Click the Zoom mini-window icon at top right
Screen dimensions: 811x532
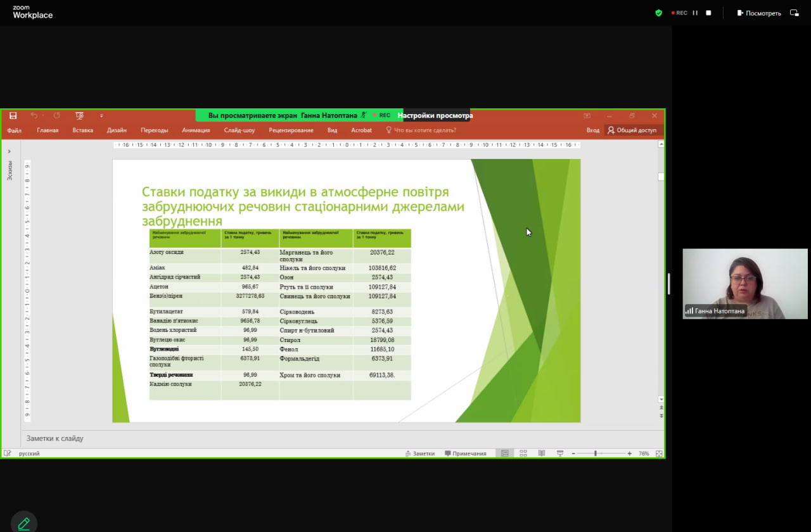pos(794,13)
